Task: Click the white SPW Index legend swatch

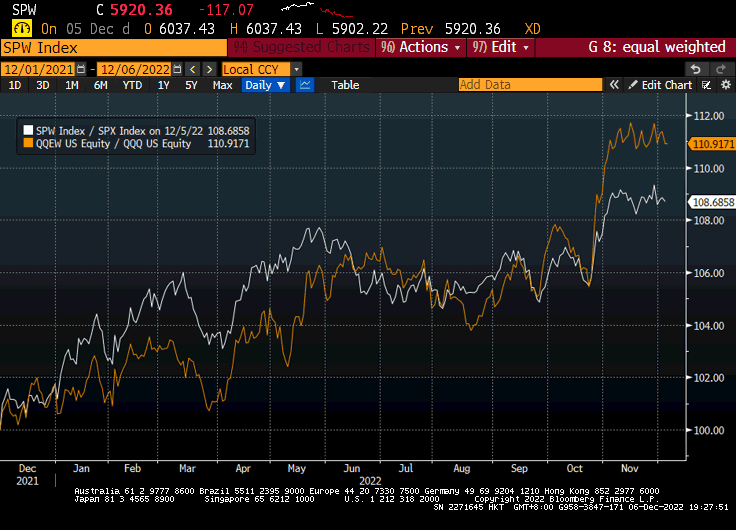Action: (x=28, y=131)
